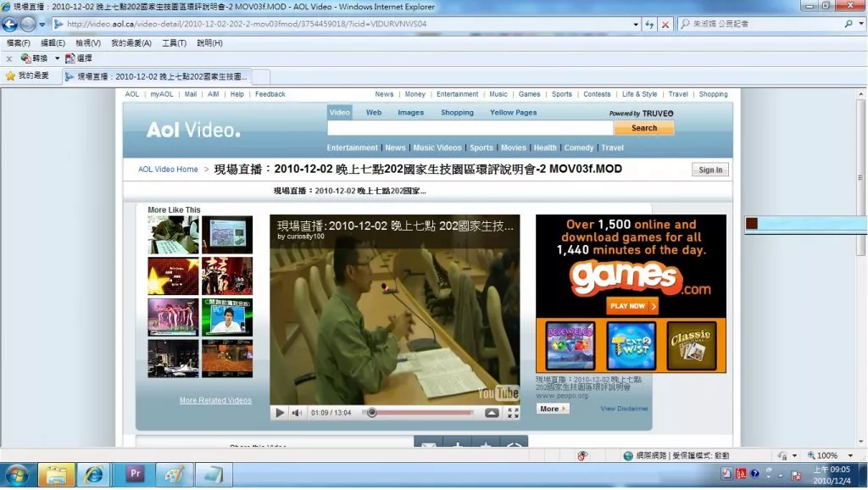Click the browser Forward arrow button

(x=28, y=24)
